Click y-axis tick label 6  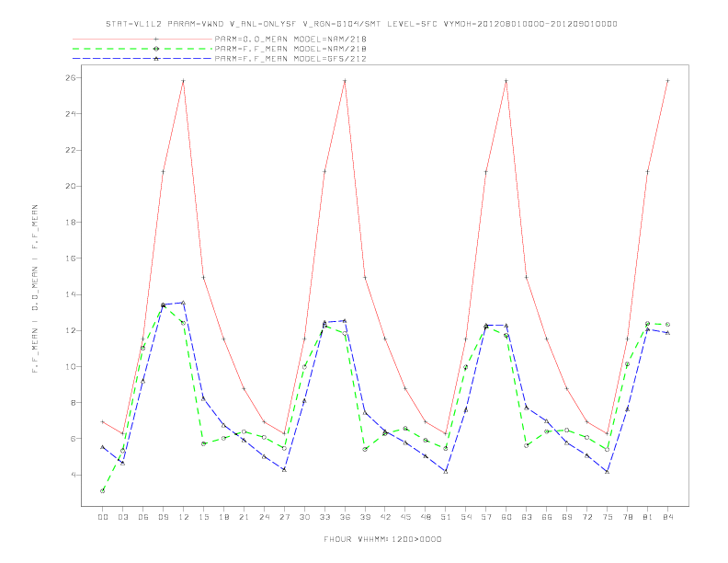(73, 439)
